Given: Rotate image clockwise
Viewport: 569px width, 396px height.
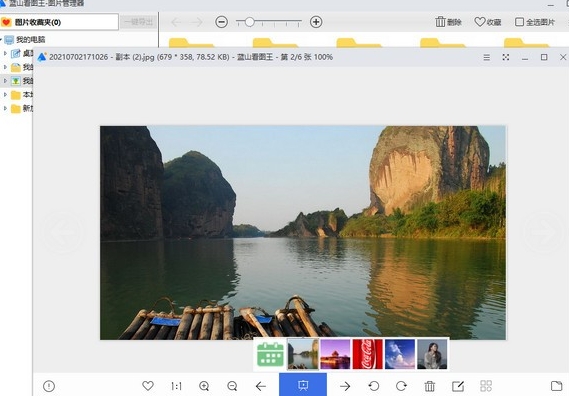Looking at the screenshot, I should [401, 385].
